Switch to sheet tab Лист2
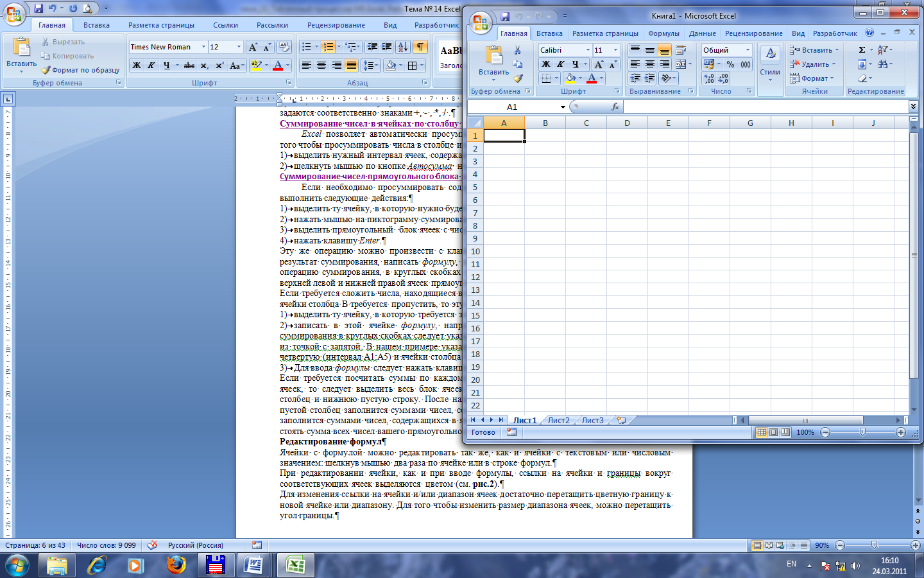The image size is (924, 578). pos(558,420)
